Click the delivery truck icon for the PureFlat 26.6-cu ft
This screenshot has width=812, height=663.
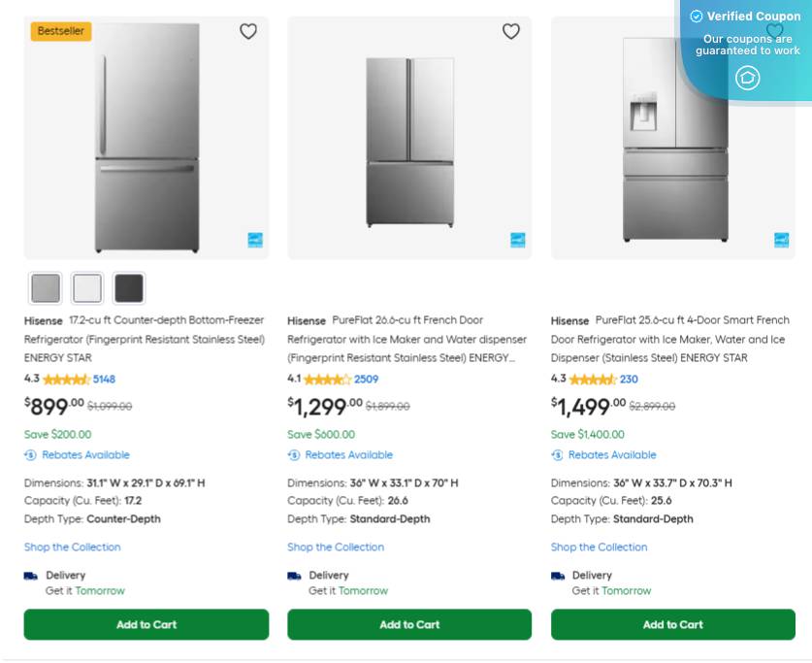(294, 575)
